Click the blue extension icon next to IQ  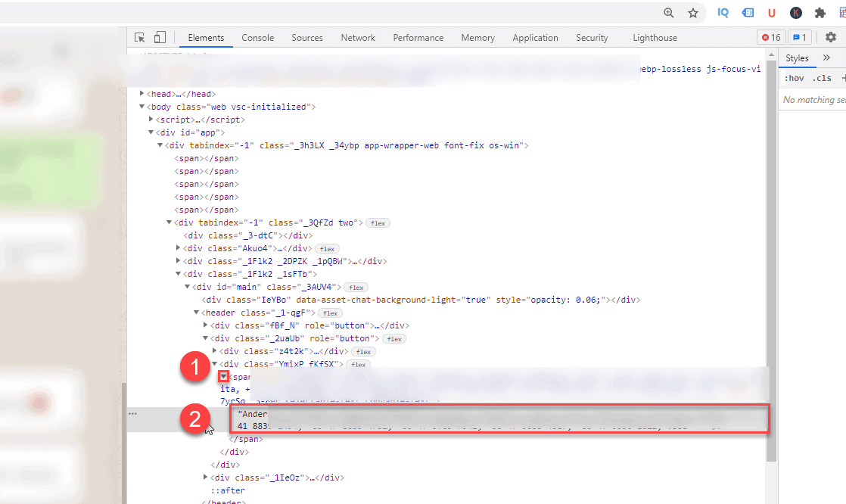[748, 13]
